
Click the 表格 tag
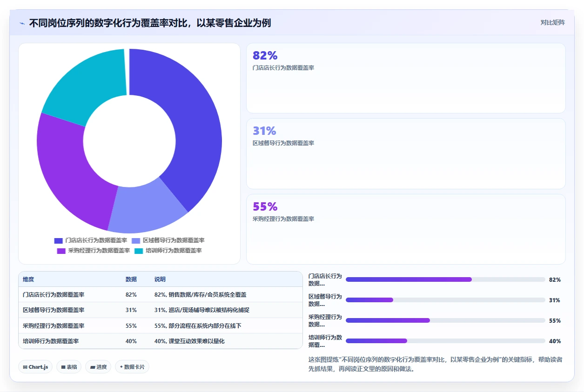[69, 367]
